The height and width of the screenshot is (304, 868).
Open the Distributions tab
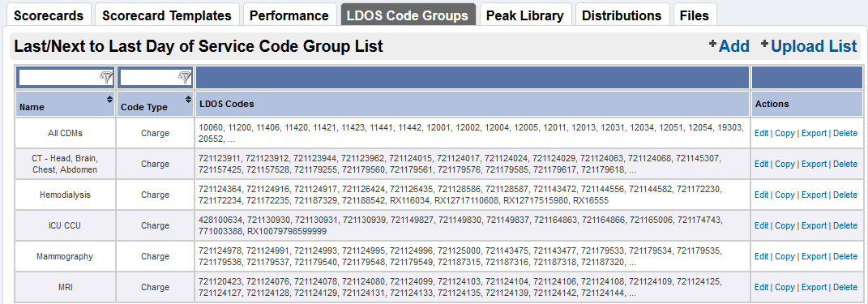(x=622, y=15)
